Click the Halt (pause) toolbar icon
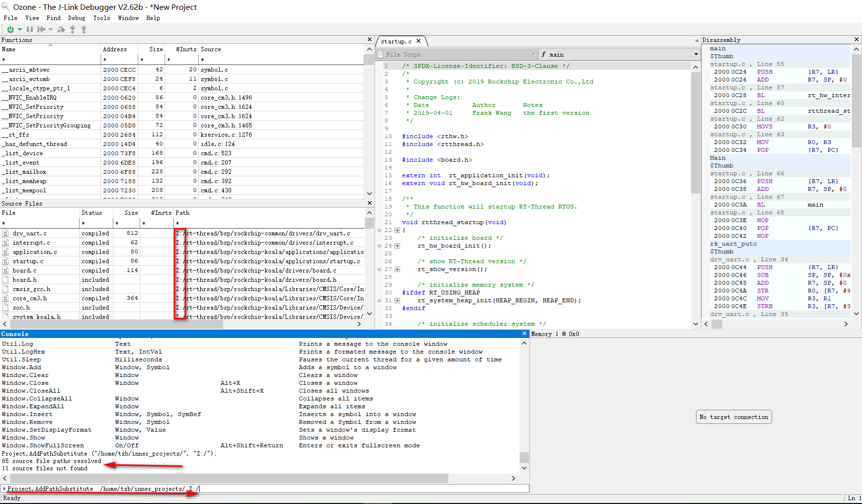 pos(30,29)
